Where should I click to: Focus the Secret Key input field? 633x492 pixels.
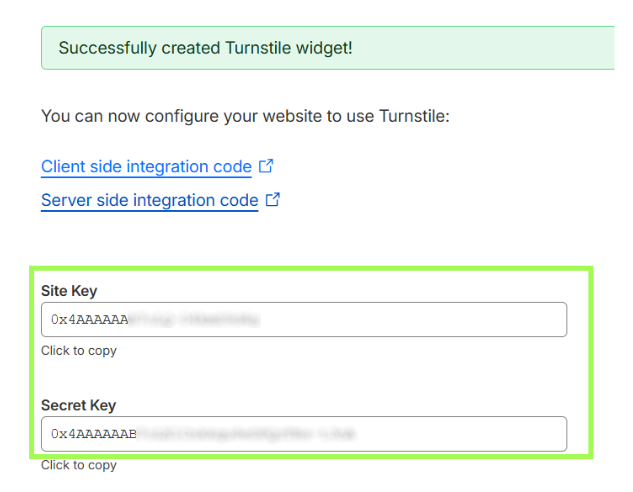pyautogui.click(x=304, y=434)
